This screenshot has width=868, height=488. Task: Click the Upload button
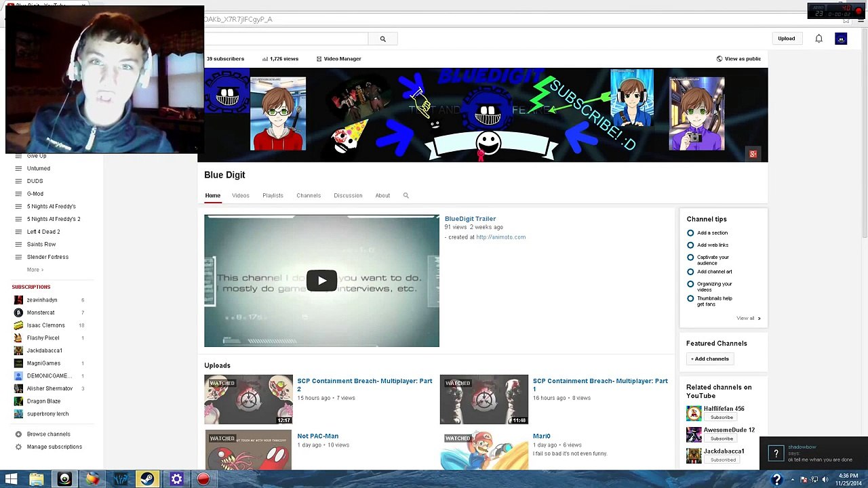[787, 39]
